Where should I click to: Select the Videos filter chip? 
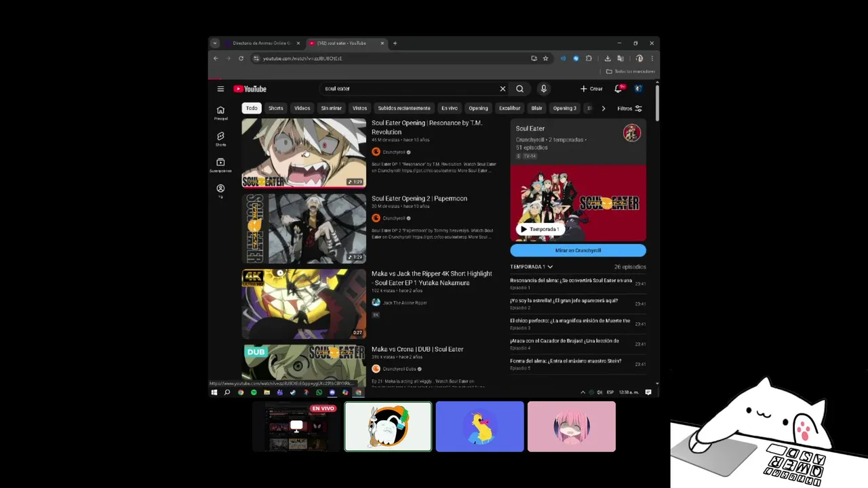pos(302,108)
